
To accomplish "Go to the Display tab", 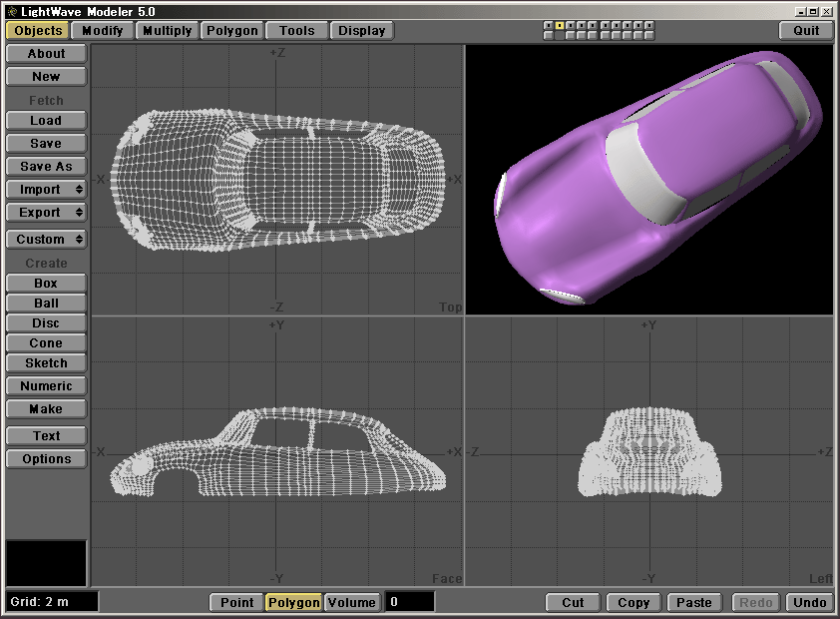I will coord(361,31).
